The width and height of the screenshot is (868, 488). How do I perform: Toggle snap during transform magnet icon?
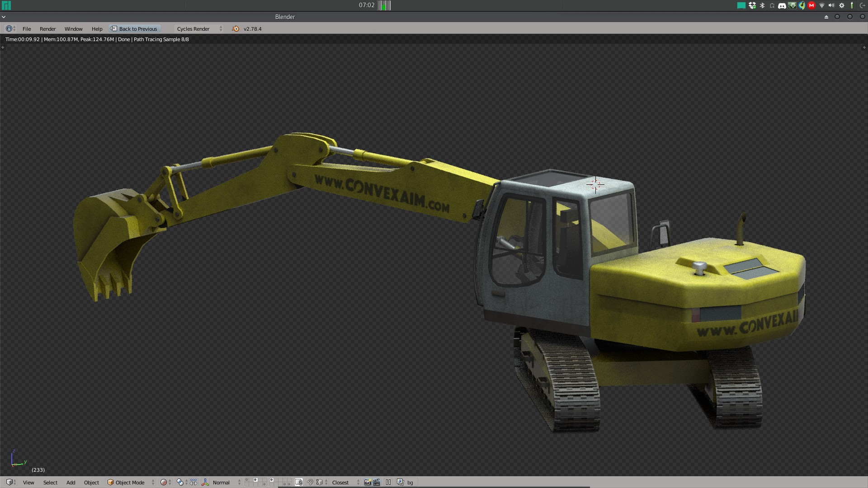coord(310,482)
